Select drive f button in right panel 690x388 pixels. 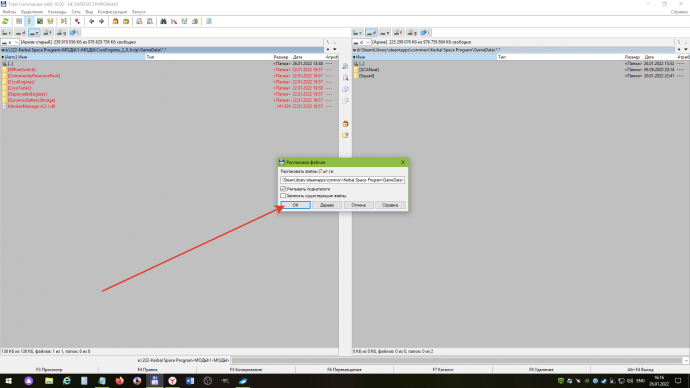pos(399,33)
